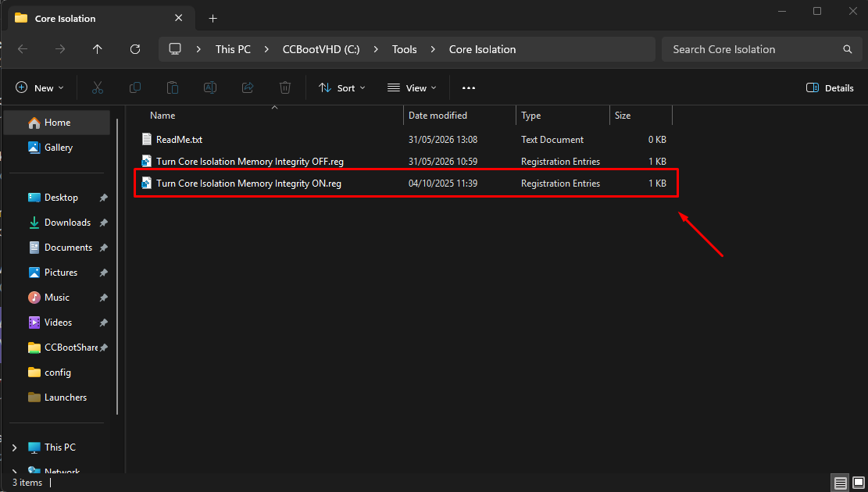868x492 pixels.
Task: Refresh the Core Isolation folder view
Action: coord(135,49)
